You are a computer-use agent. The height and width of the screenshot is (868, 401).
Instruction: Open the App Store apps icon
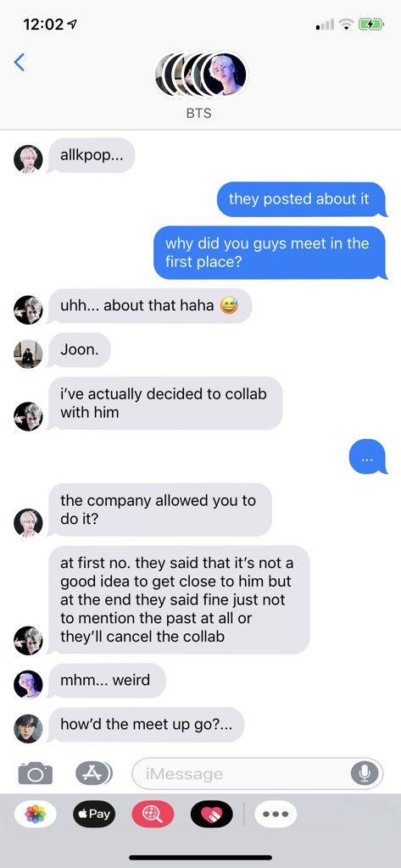pyautogui.click(x=93, y=773)
